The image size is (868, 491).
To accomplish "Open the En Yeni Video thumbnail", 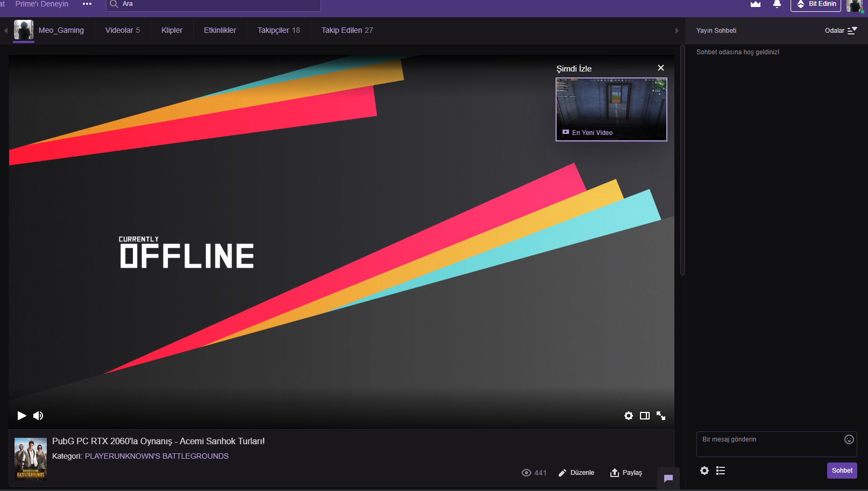I will pyautogui.click(x=611, y=109).
